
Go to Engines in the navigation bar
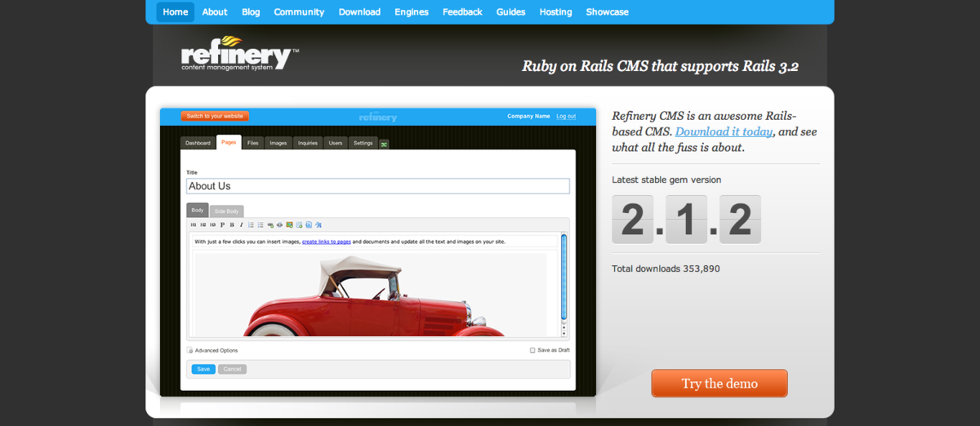tap(411, 12)
